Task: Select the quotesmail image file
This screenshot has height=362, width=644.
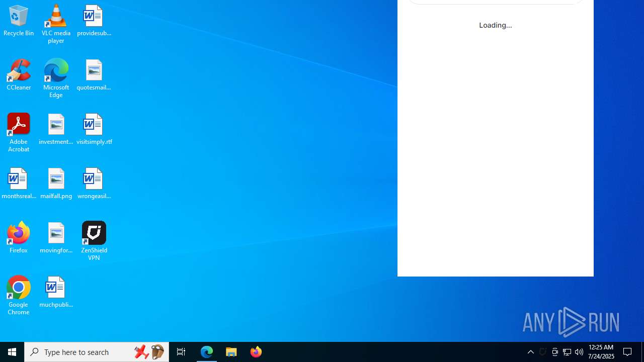Action: pyautogui.click(x=94, y=75)
